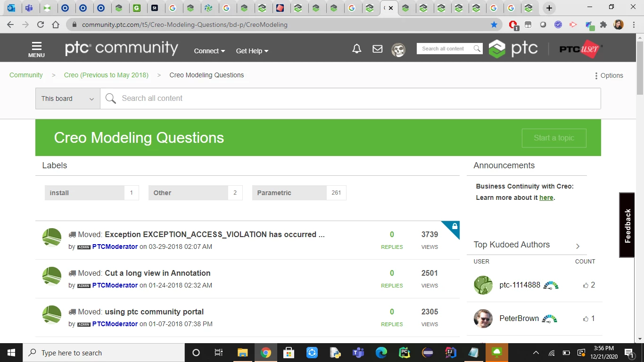
Task: Click the header search magnifier icon
Action: 477,49
